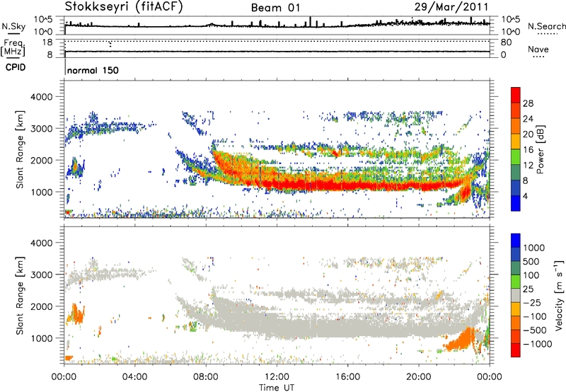Click the "Nave" legend label

point(538,49)
